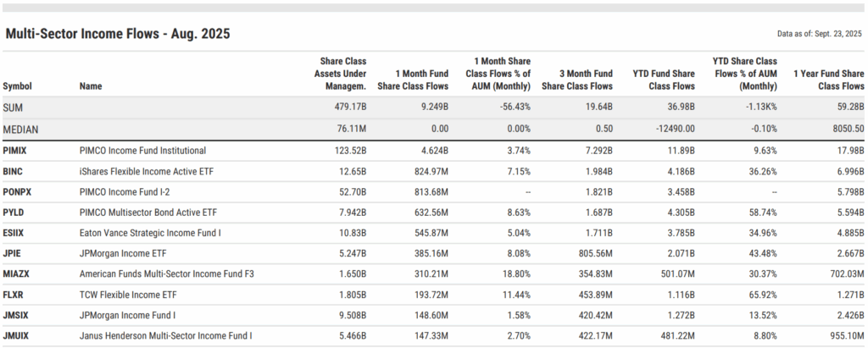Click the MEDIAN YTD flows -12490.00
Viewport: 868px width, 348px height.
[x=676, y=129]
